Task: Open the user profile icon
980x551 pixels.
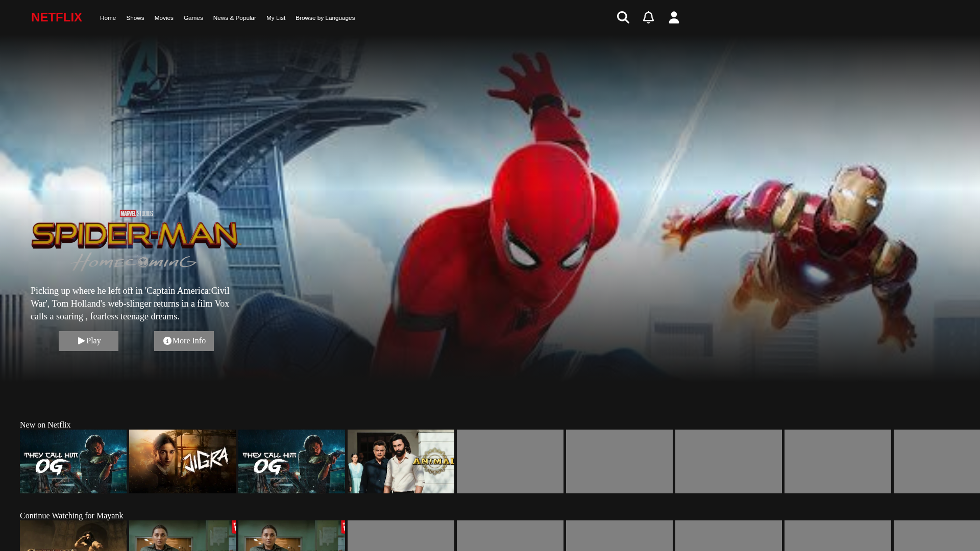Action: [x=674, y=17]
